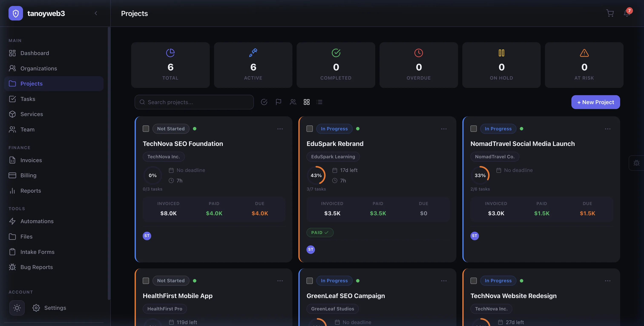644x326 pixels.
Task: Click the New Project button
Action: 595,102
